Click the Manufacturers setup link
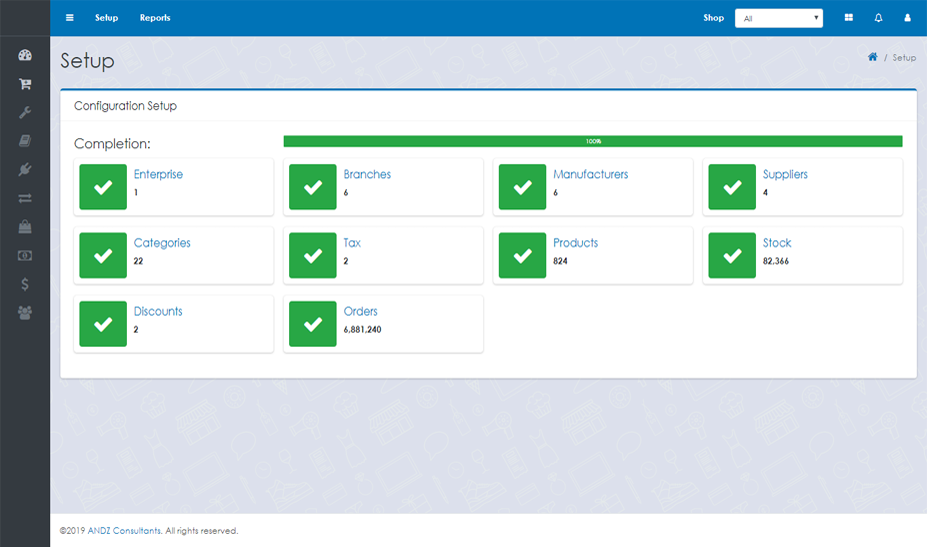The height and width of the screenshot is (547, 927). click(x=590, y=174)
